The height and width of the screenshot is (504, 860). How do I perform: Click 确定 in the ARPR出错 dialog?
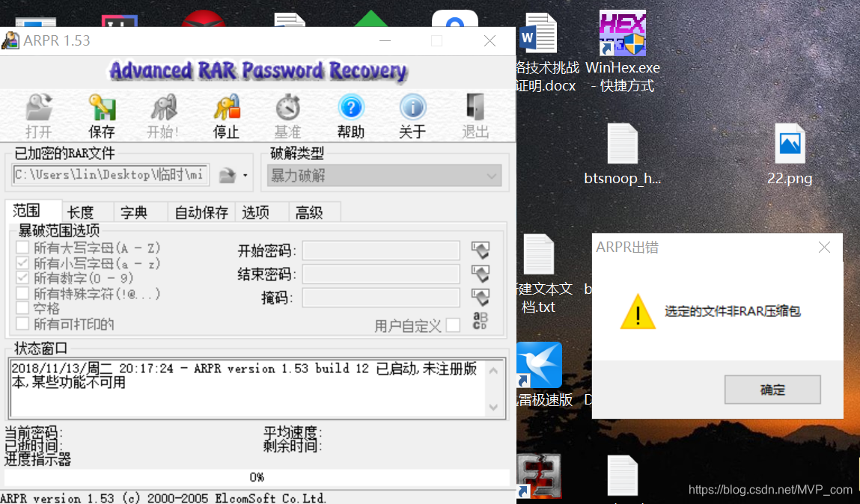(x=772, y=390)
